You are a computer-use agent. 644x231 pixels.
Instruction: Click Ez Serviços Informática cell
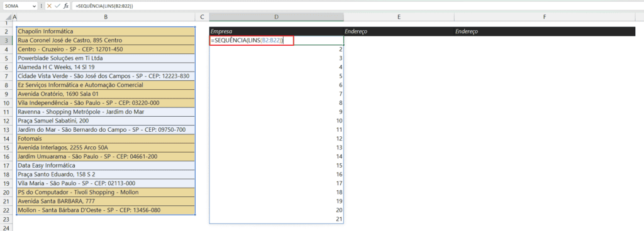coord(106,85)
